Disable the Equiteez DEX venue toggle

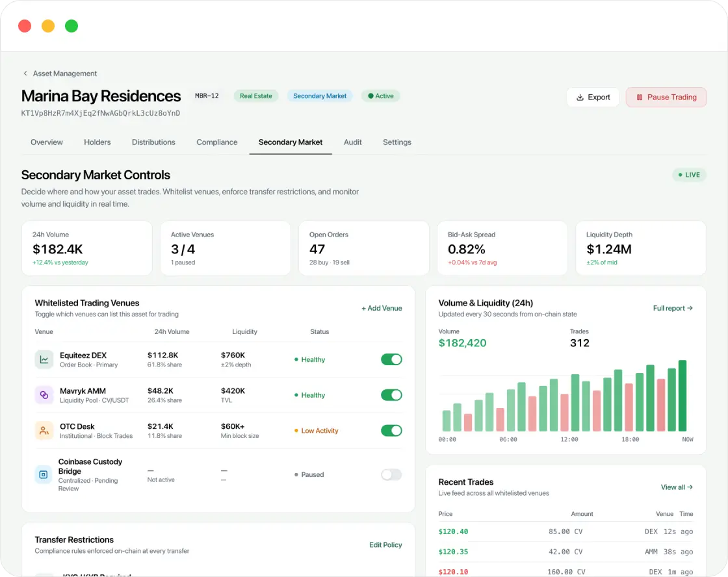[x=391, y=359]
